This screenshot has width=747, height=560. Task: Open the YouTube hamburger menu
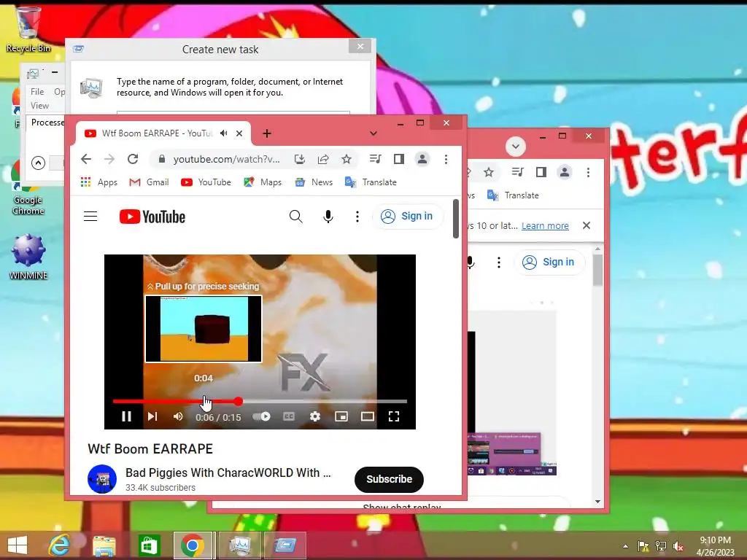pyautogui.click(x=90, y=217)
